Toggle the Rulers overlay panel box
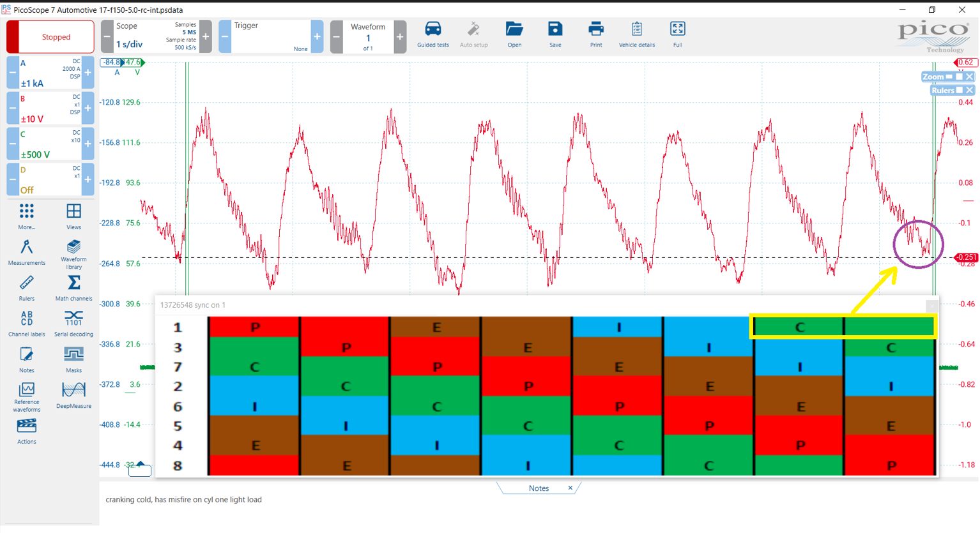 tap(959, 90)
